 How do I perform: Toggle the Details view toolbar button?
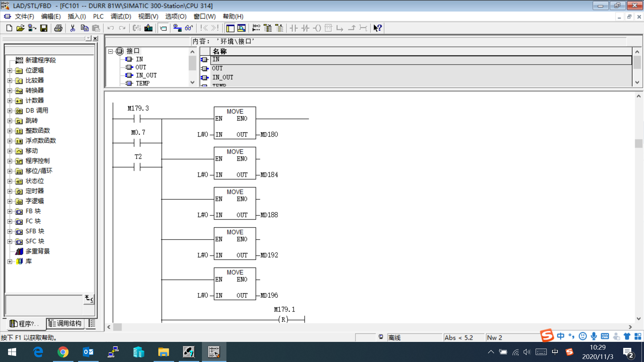241,28
